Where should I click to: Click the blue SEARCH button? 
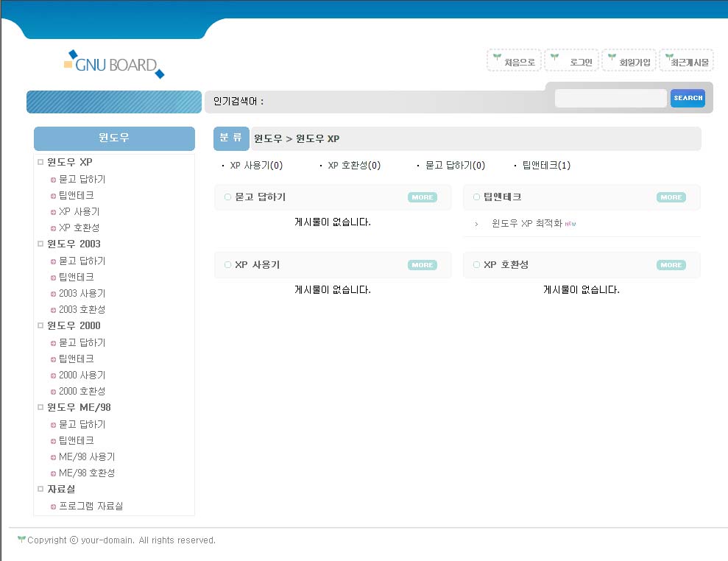coord(688,98)
